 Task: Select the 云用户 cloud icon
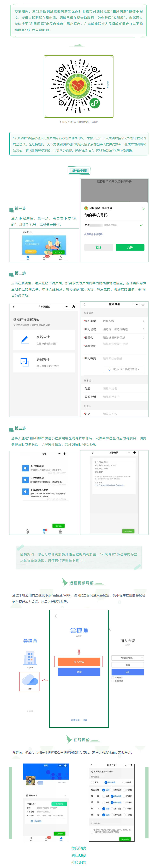30,680
